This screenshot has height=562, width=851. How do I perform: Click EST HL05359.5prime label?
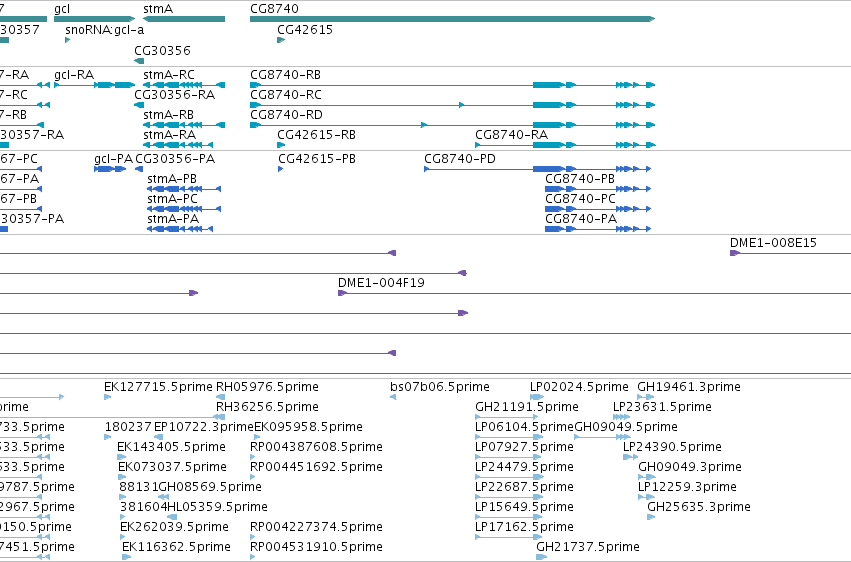tap(218, 507)
